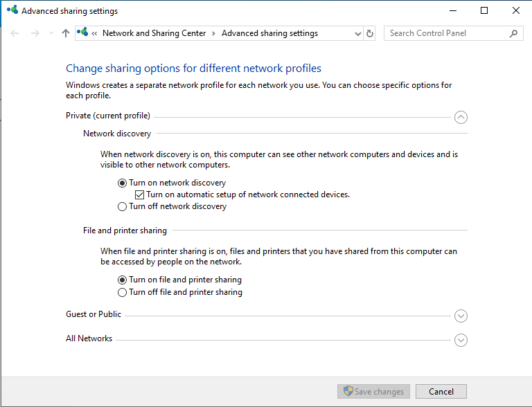Screen dimensions: 532x407
Task: Open address bar history dropdown
Action: coord(357,34)
